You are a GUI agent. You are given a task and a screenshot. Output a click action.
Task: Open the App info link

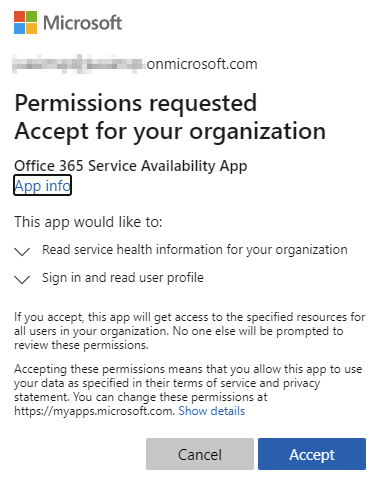point(42,185)
